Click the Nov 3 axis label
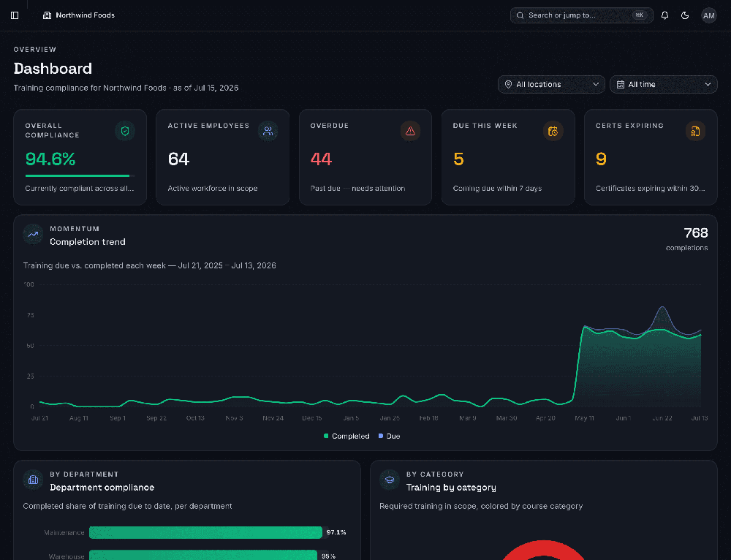 pos(234,418)
